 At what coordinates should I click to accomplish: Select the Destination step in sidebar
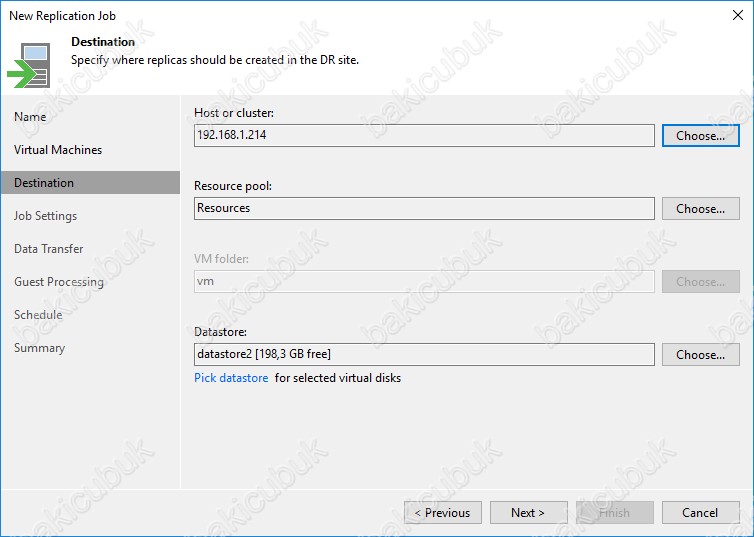pos(90,183)
